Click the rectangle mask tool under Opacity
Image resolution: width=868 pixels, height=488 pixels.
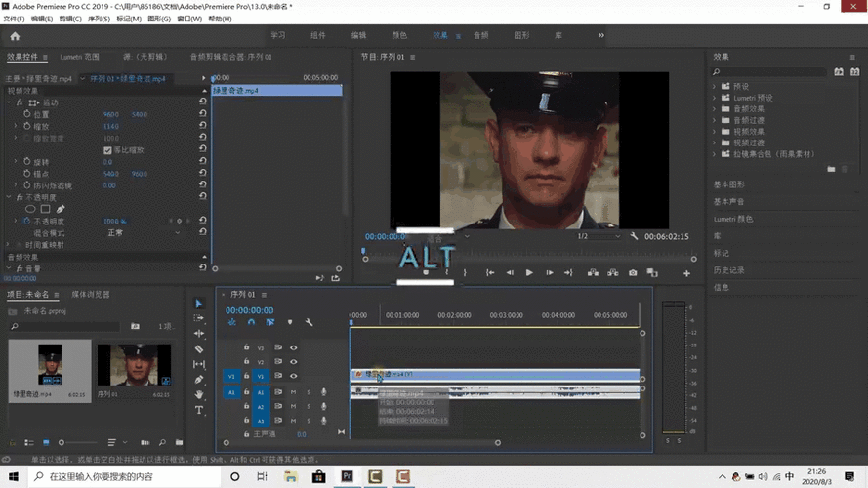pyautogui.click(x=45, y=209)
